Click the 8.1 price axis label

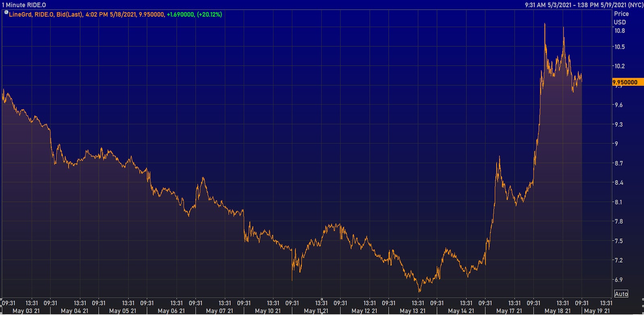(618, 202)
